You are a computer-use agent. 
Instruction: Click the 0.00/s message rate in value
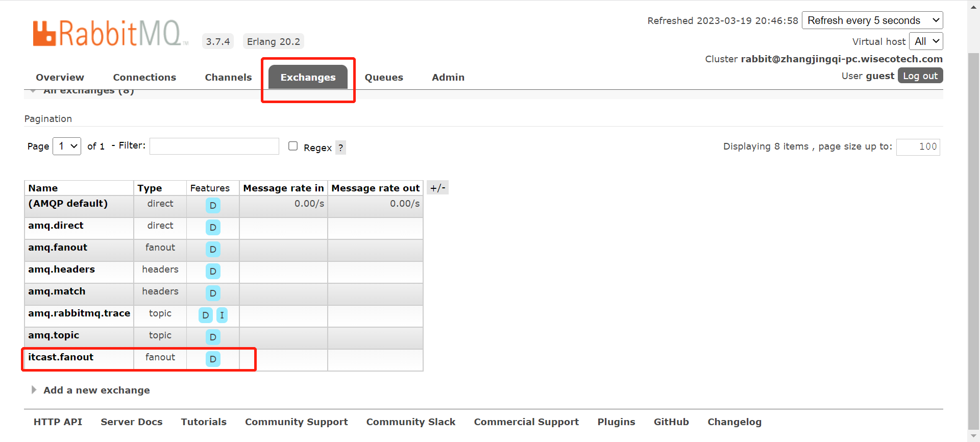tap(309, 204)
